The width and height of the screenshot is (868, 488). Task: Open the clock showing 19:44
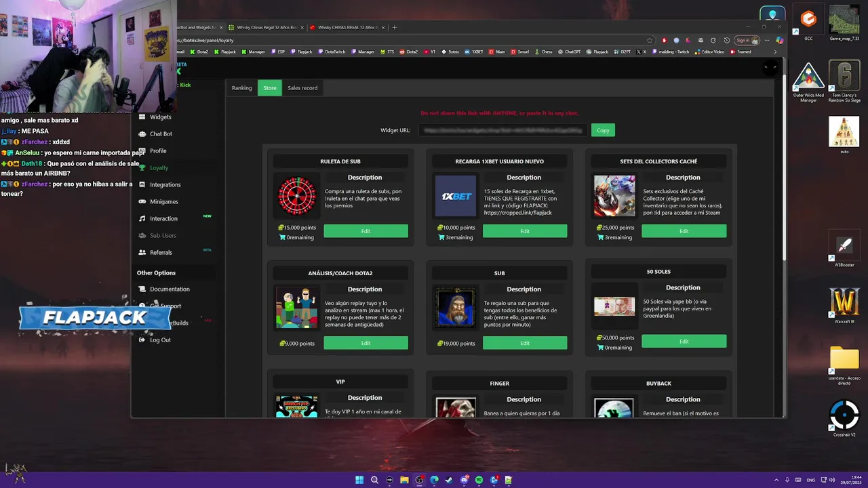852,480
